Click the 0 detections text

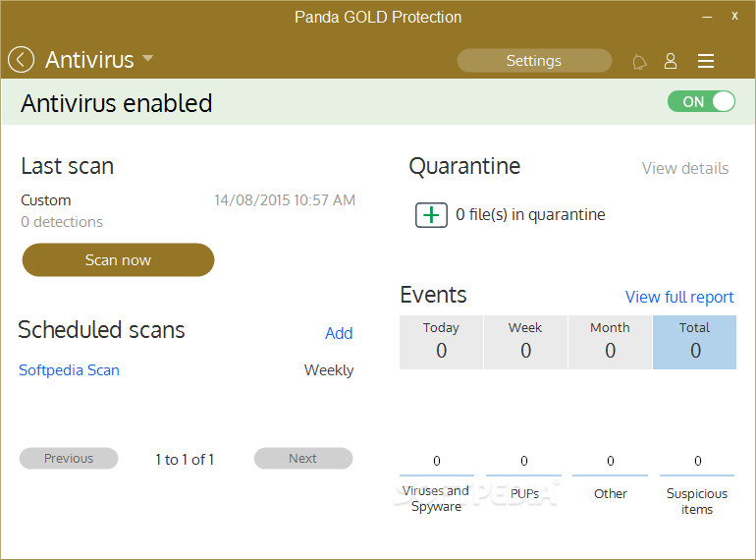[x=62, y=222]
